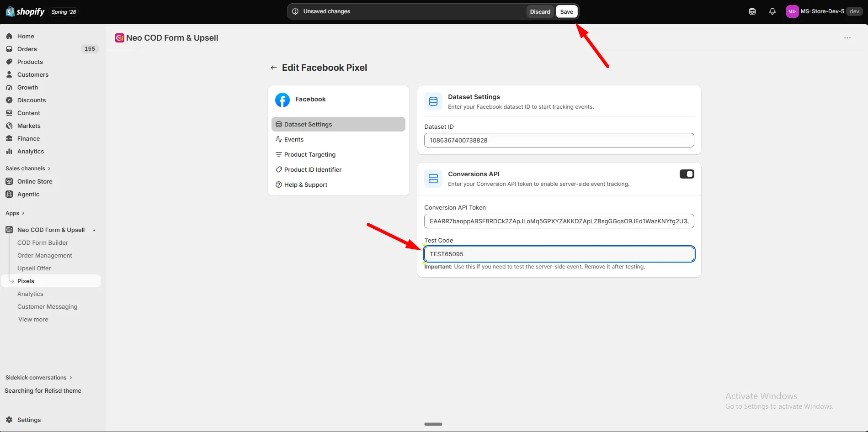868x432 pixels.
Task: Open COD Form Builder page
Action: click(43, 242)
